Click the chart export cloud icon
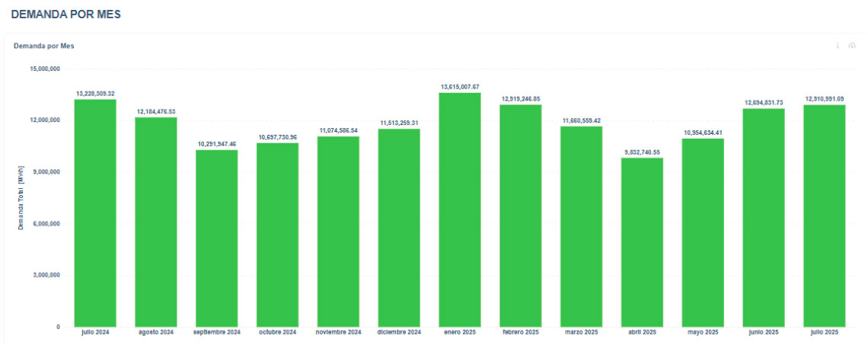Image resolution: width=868 pixels, height=355 pixels. click(852, 46)
